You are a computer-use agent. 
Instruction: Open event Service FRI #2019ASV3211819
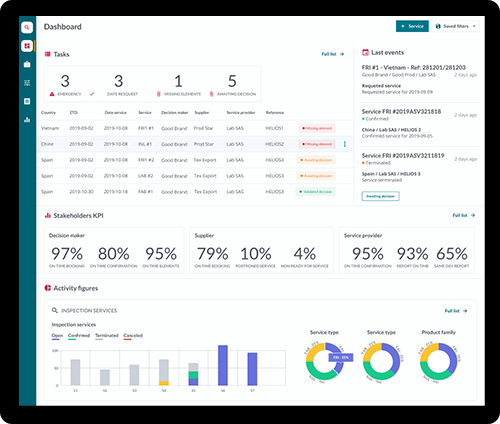403,155
